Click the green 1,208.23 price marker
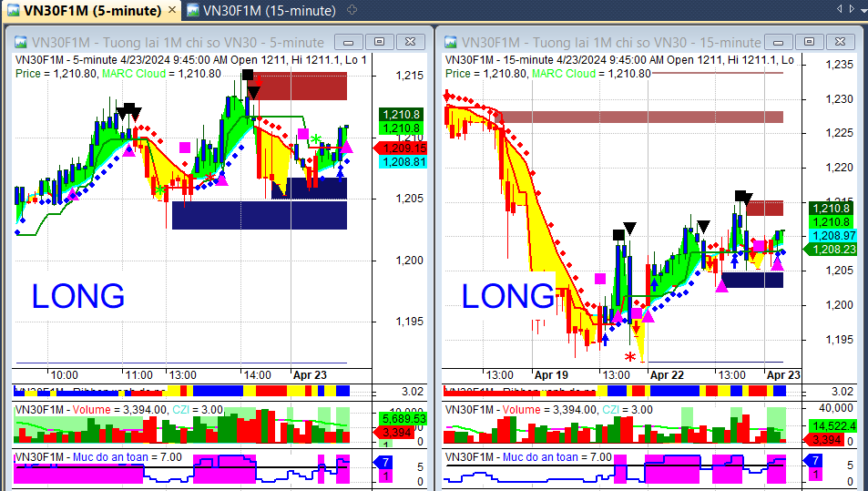The image size is (868, 491). pos(830,250)
